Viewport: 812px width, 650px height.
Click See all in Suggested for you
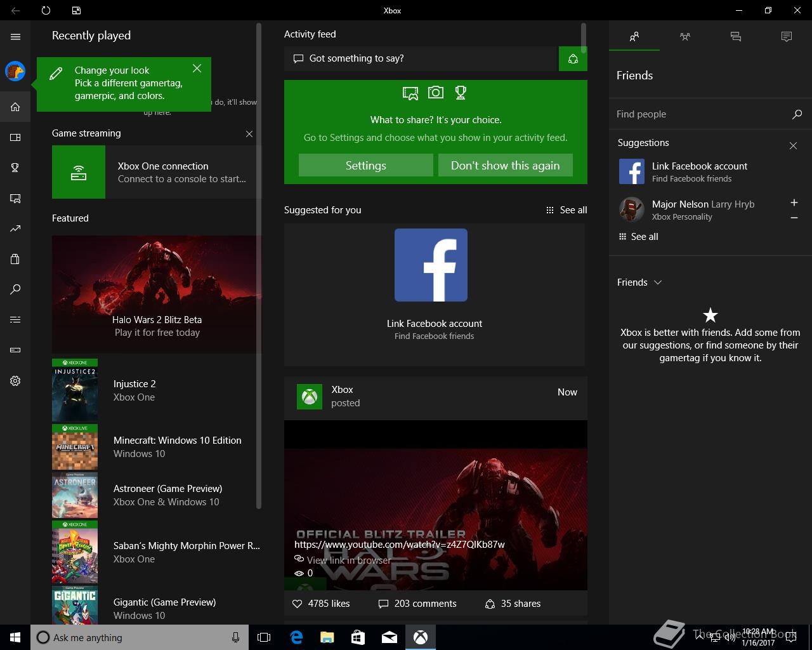pyautogui.click(x=566, y=210)
